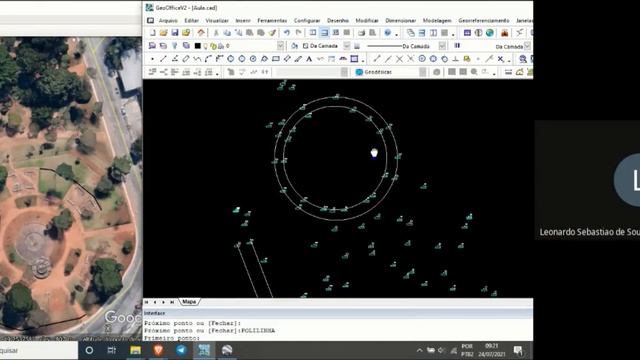Select the Line drawing tool
This screenshot has height=360, width=640.
[x=163, y=59]
